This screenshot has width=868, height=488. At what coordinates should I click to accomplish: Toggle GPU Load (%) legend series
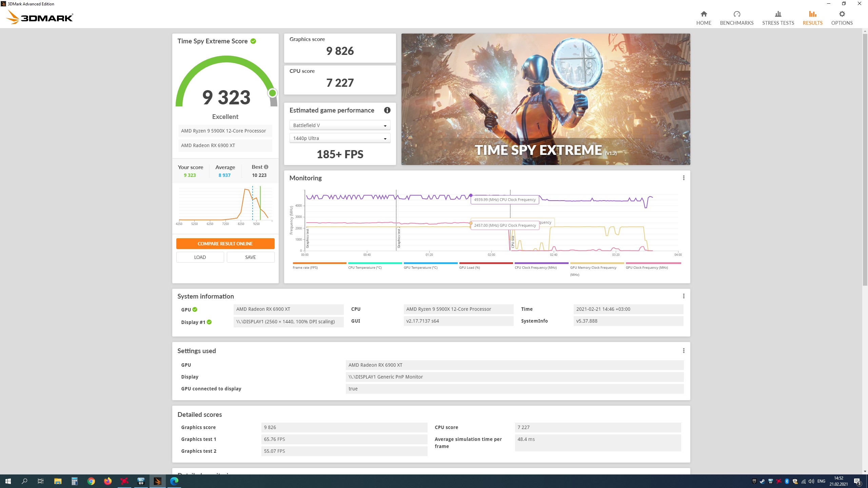point(470,267)
